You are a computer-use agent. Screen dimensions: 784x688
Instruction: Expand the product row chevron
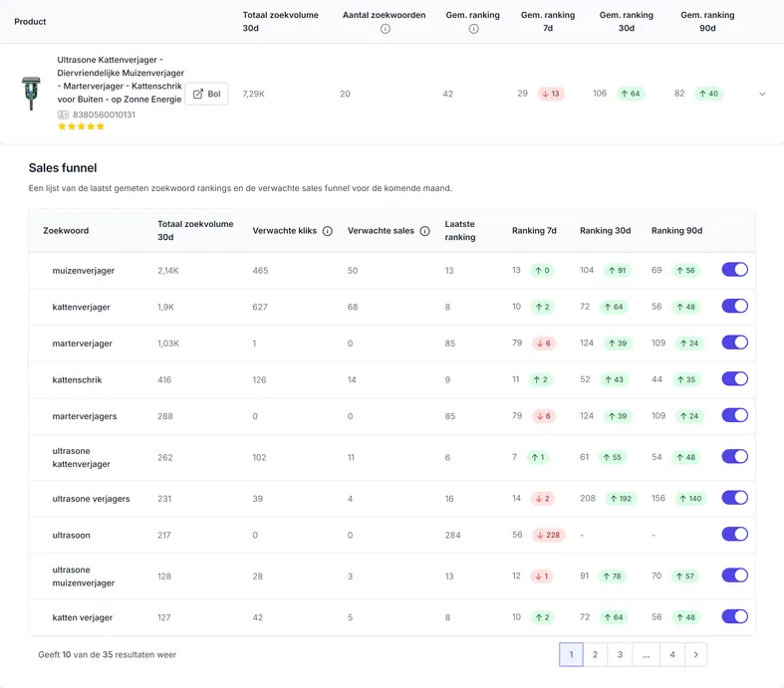pyautogui.click(x=762, y=94)
